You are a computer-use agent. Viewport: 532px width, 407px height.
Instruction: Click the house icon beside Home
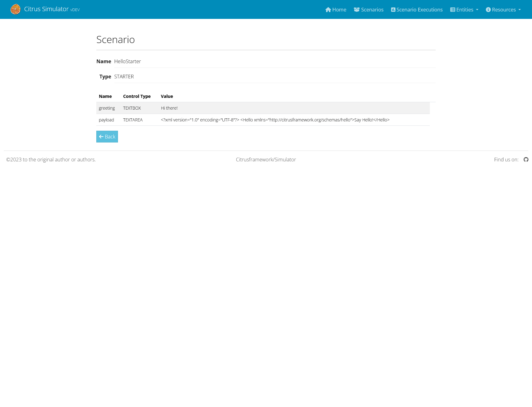[x=328, y=10]
